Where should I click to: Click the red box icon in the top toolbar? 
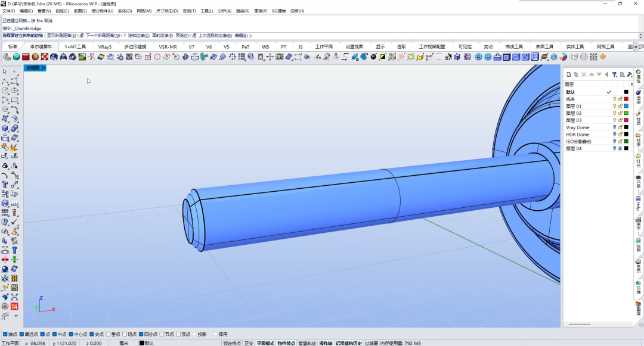(x=26, y=57)
